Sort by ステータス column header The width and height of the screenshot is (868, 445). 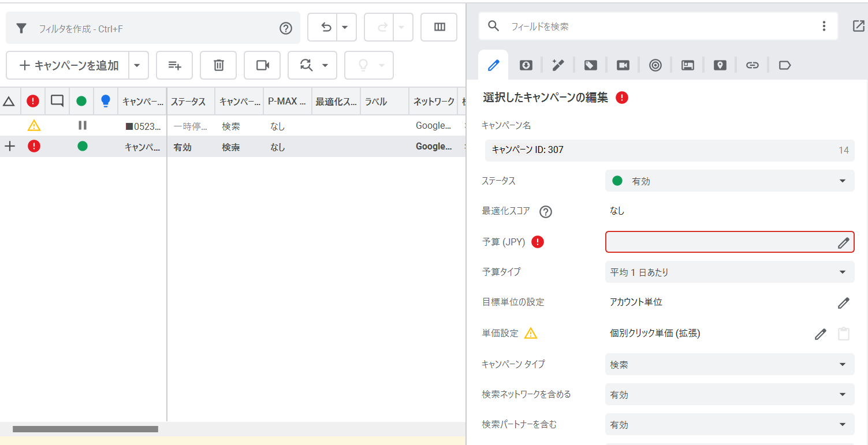click(x=191, y=102)
